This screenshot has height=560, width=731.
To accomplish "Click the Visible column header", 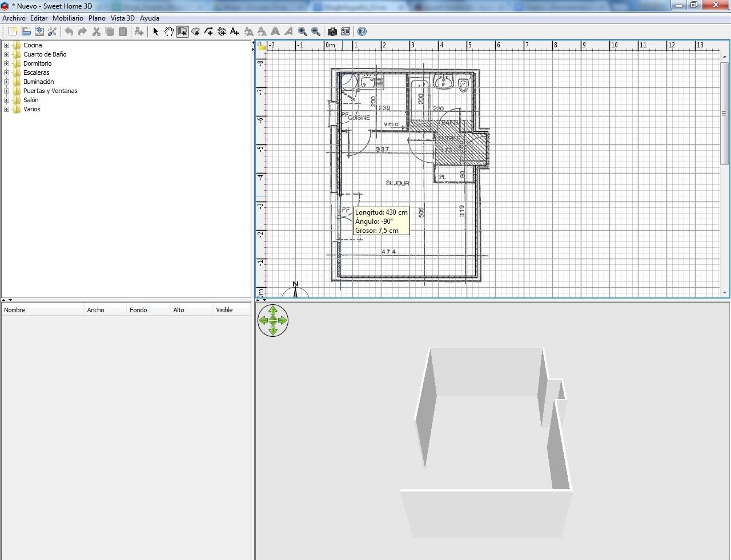I will pos(224,309).
